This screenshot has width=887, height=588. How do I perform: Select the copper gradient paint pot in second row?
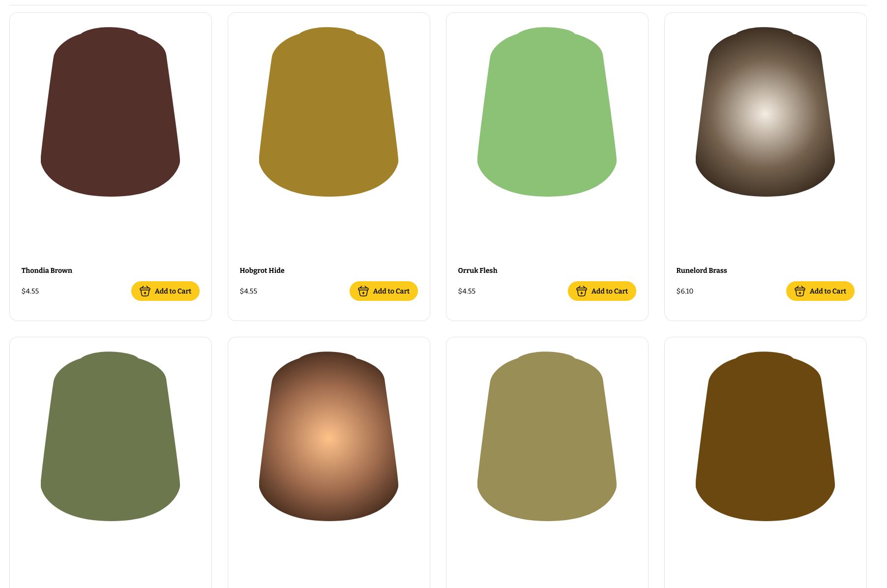tap(328, 436)
